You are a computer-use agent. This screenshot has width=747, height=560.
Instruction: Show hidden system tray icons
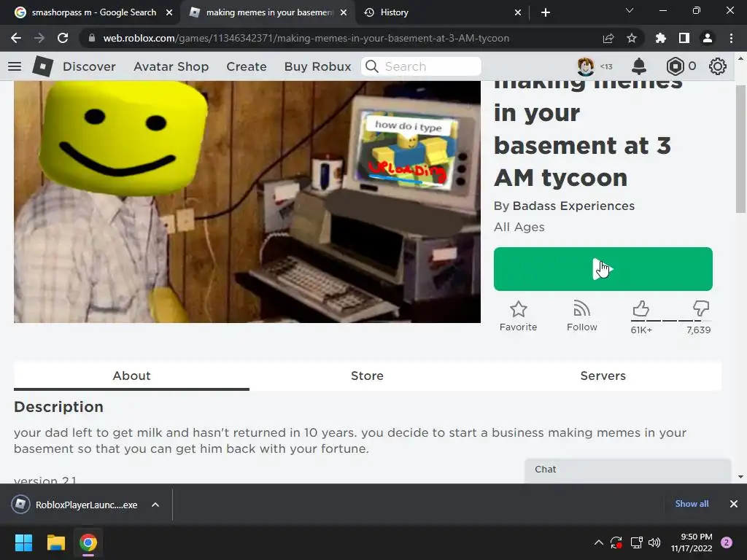click(x=599, y=542)
